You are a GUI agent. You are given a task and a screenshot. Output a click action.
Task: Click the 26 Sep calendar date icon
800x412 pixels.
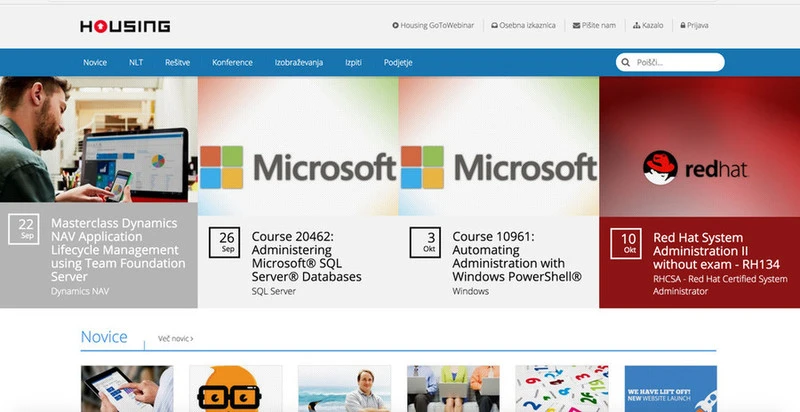226,243
